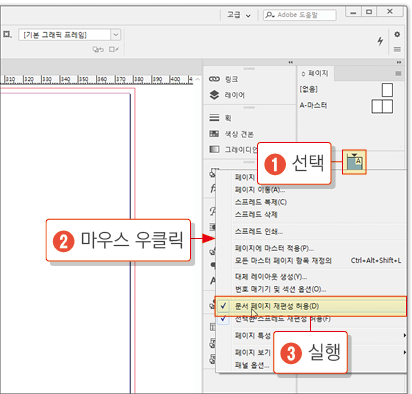This screenshot has width=412, height=394.
Task: Select the page 1 thumbnail with A marker
Action: (x=354, y=162)
